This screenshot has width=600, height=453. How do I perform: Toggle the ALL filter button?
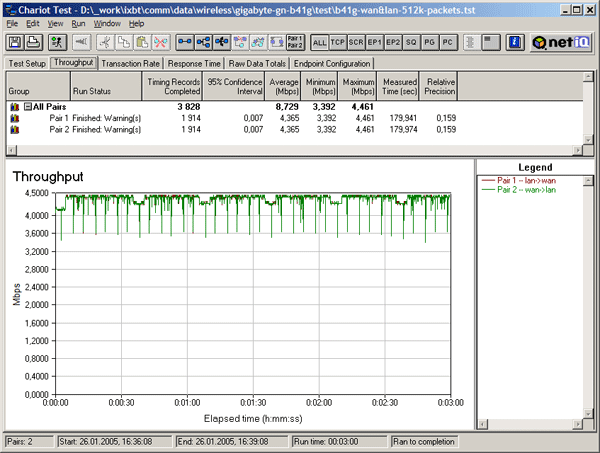[320, 42]
